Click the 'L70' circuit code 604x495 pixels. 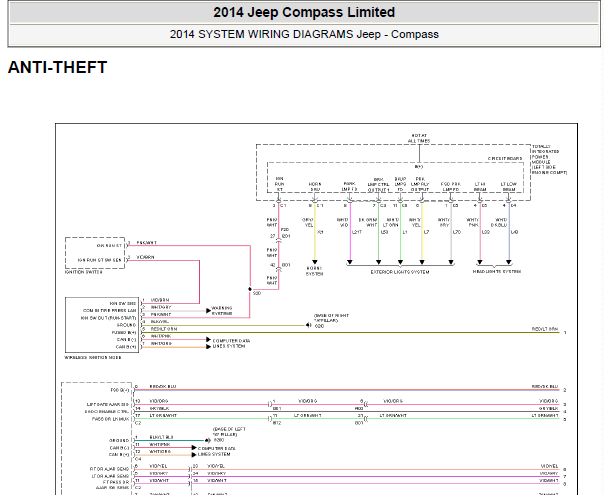coord(457,232)
